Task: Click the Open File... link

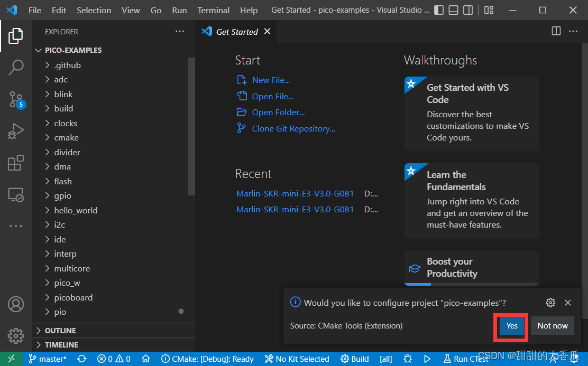Action: (x=273, y=97)
